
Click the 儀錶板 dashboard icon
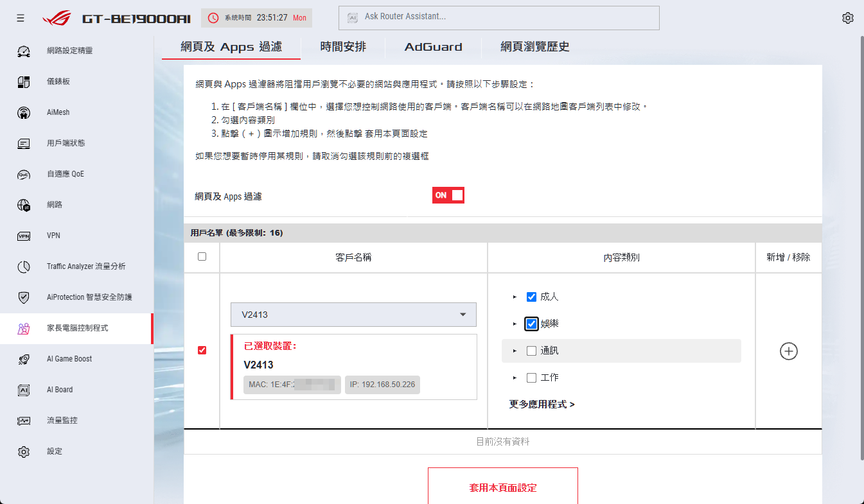24,82
